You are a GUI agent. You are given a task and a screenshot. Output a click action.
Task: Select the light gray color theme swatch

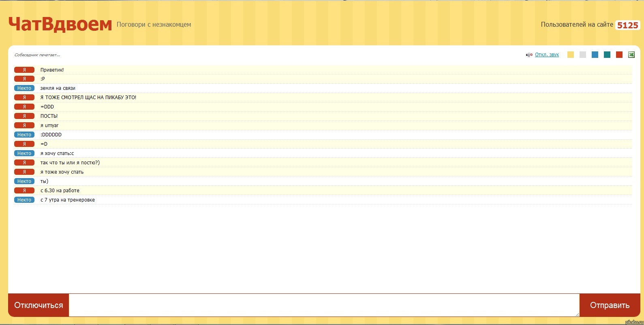583,55
